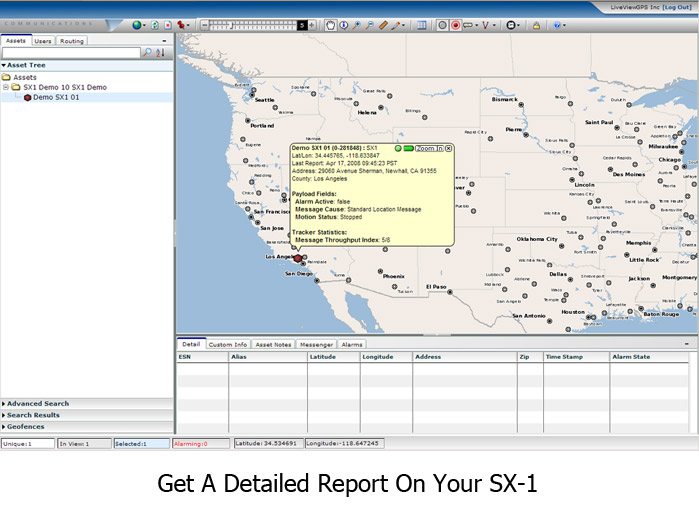Click the asset search input field
699x517 pixels.
point(70,52)
